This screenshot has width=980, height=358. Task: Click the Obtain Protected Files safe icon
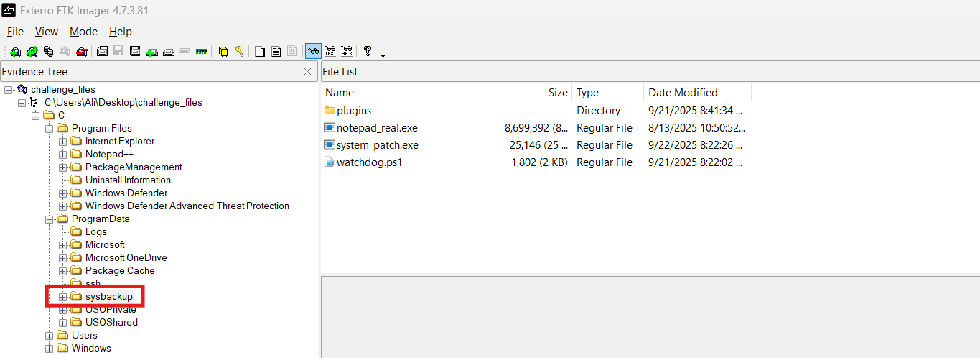223,51
